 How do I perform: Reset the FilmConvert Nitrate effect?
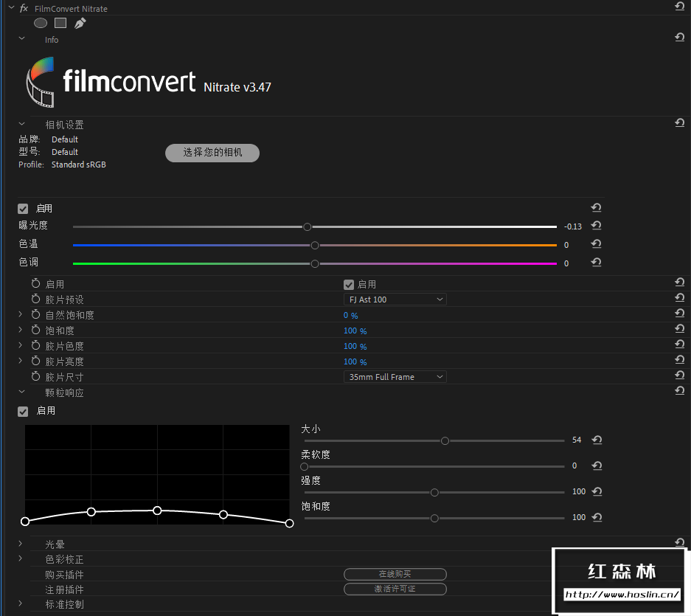pos(679,6)
